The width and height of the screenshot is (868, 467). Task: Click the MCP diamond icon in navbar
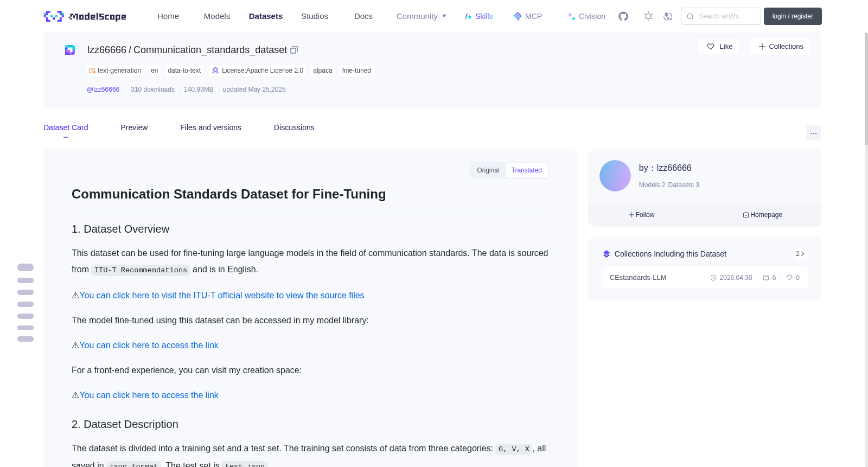pyautogui.click(x=518, y=16)
